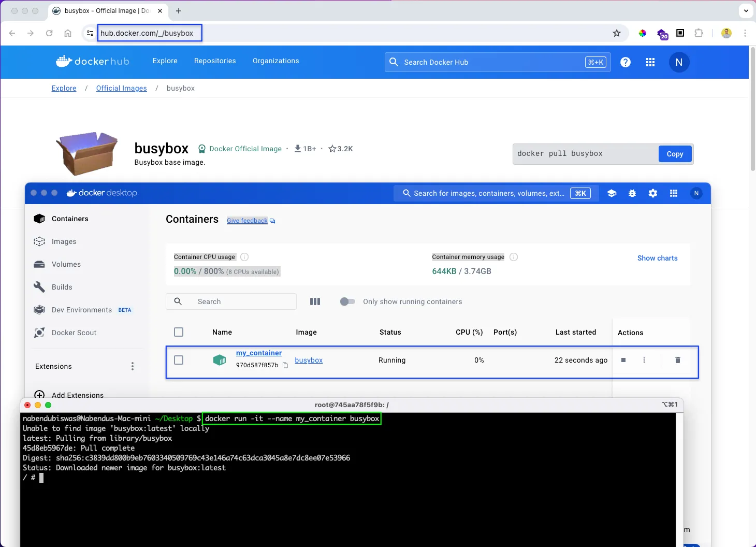
Task: Open Docker Desktop Learning center icon
Action: pyautogui.click(x=612, y=193)
